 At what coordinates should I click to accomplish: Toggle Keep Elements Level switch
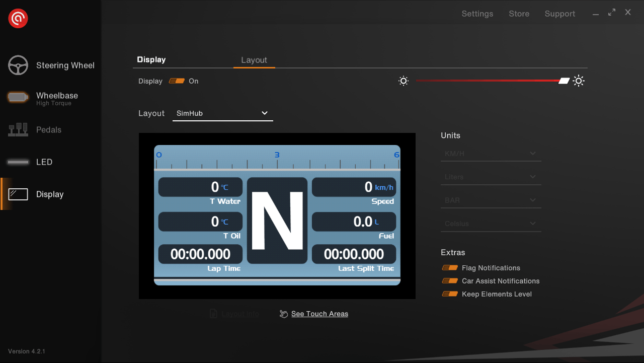coord(450,294)
